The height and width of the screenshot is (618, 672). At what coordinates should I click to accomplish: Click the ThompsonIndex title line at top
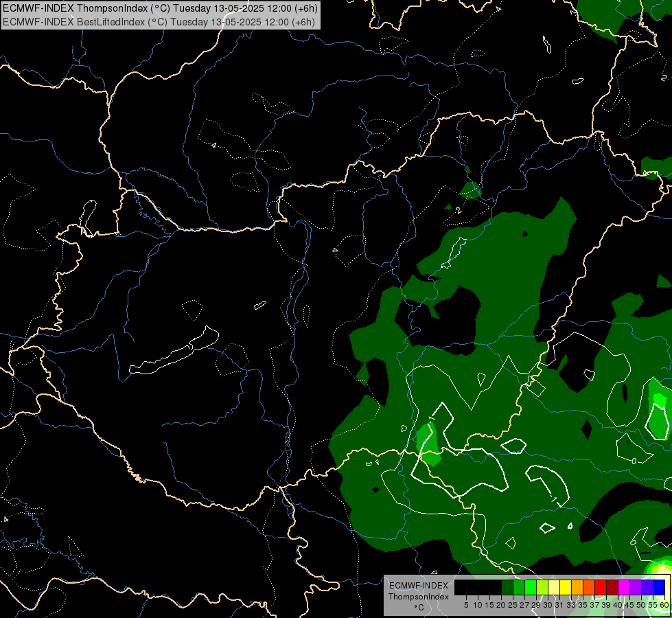point(161,8)
